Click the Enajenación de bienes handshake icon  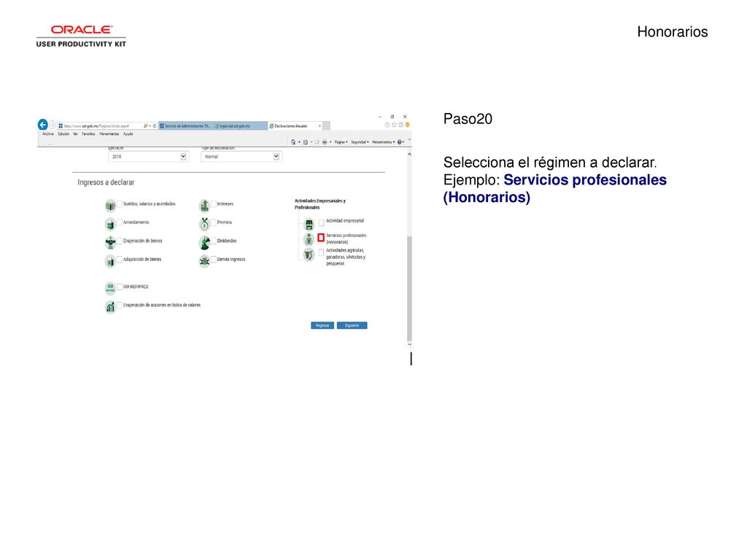(x=111, y=242)
